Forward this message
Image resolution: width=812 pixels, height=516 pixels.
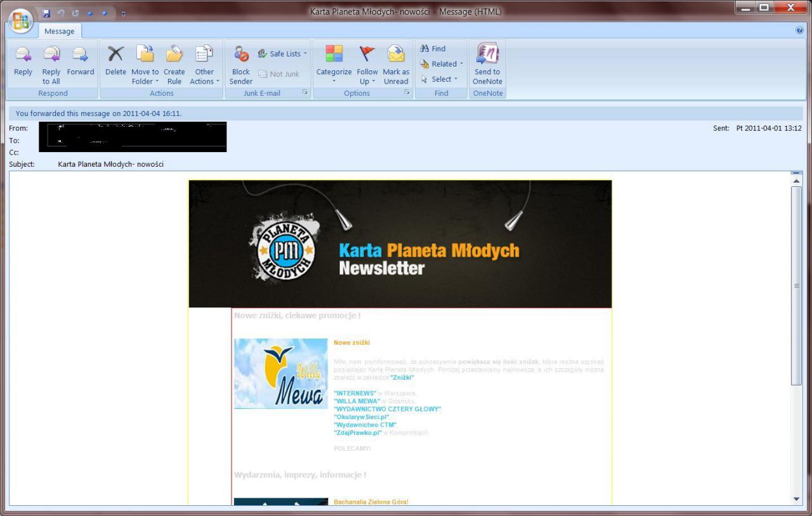point(81,61)
